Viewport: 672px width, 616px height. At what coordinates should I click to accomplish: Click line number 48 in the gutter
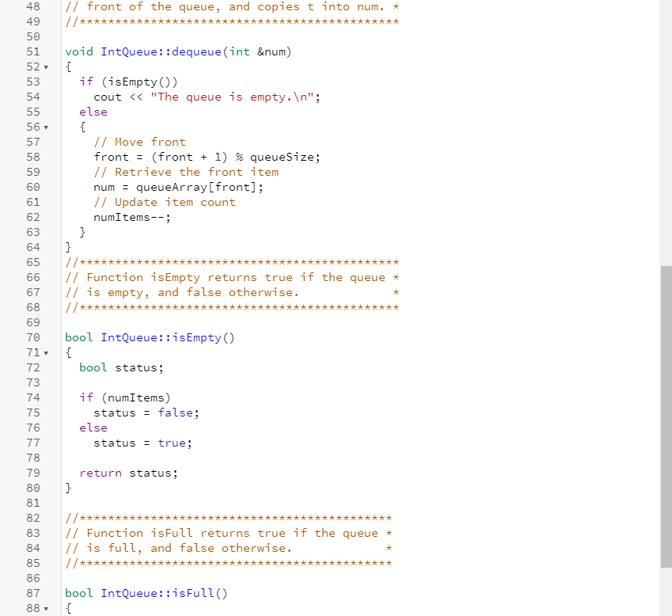(32, 6)
